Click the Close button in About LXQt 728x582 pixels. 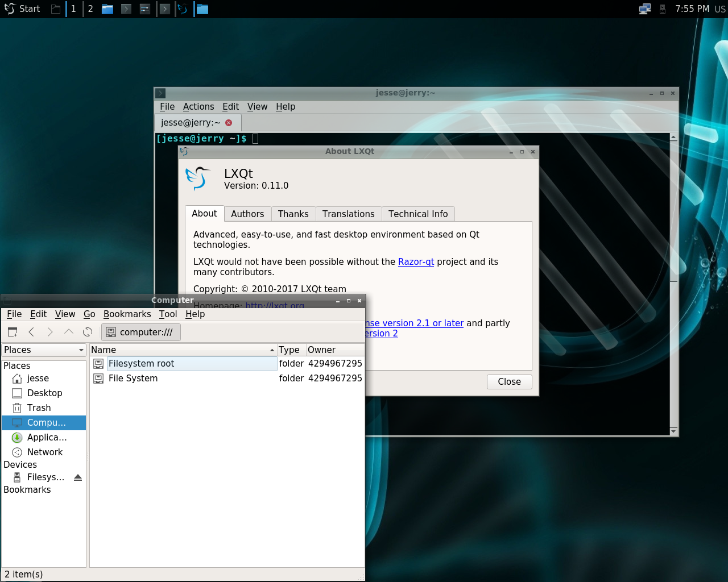(510, 382)
